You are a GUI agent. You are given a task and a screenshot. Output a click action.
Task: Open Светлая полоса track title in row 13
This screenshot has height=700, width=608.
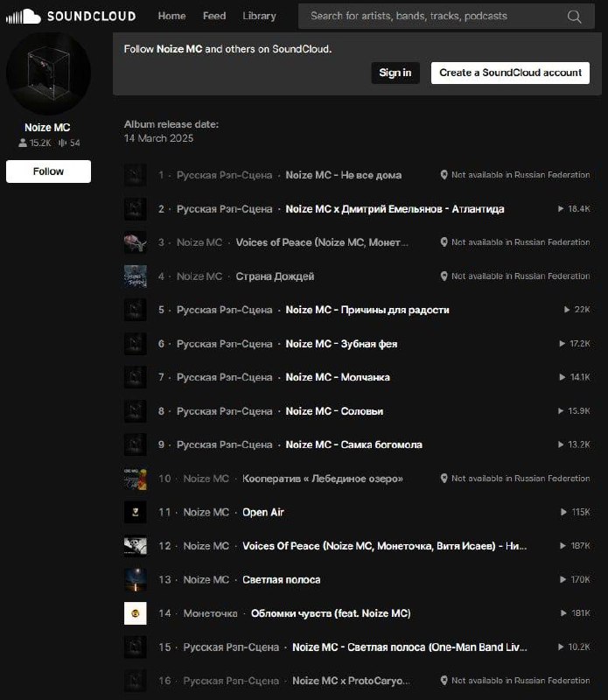(281, 579)
